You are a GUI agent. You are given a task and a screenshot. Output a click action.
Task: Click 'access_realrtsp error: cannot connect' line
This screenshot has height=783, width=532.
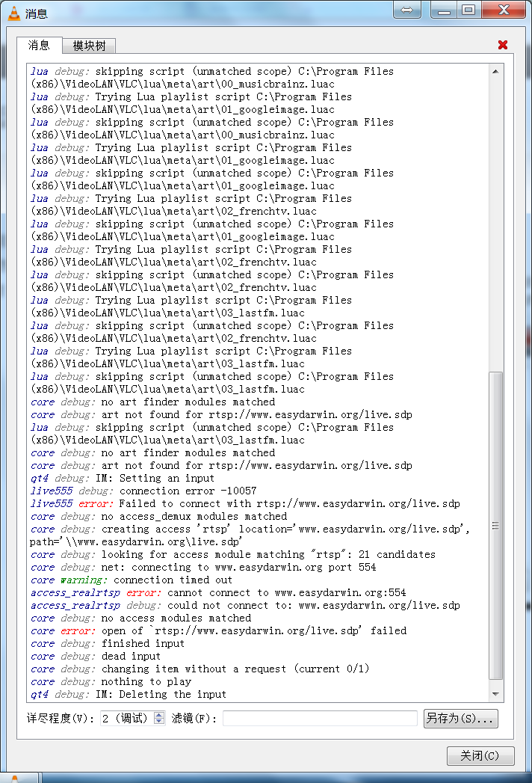(x=218, y=593)
